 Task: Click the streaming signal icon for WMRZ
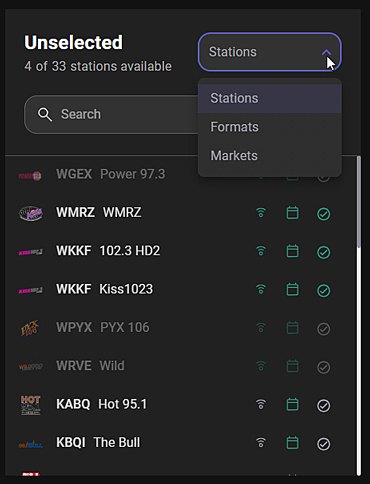(x=261, y=213)
